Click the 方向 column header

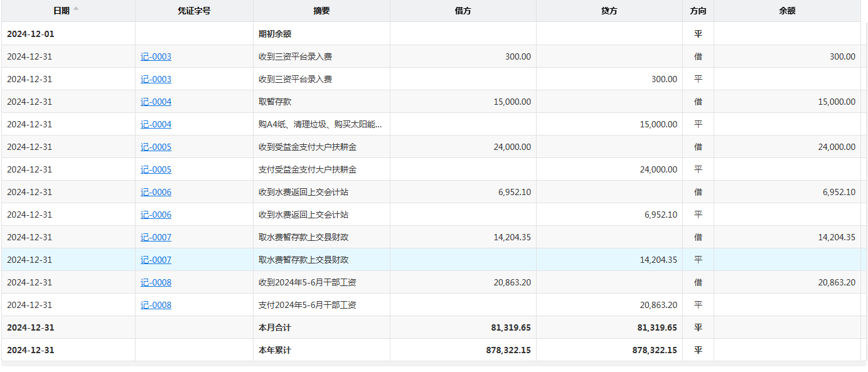tap(697, 11)
